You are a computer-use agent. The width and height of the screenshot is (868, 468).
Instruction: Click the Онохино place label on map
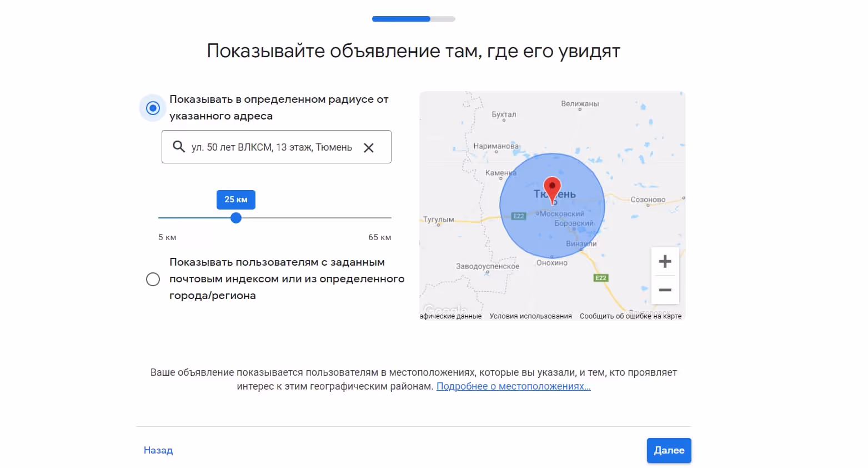[552, 262]
